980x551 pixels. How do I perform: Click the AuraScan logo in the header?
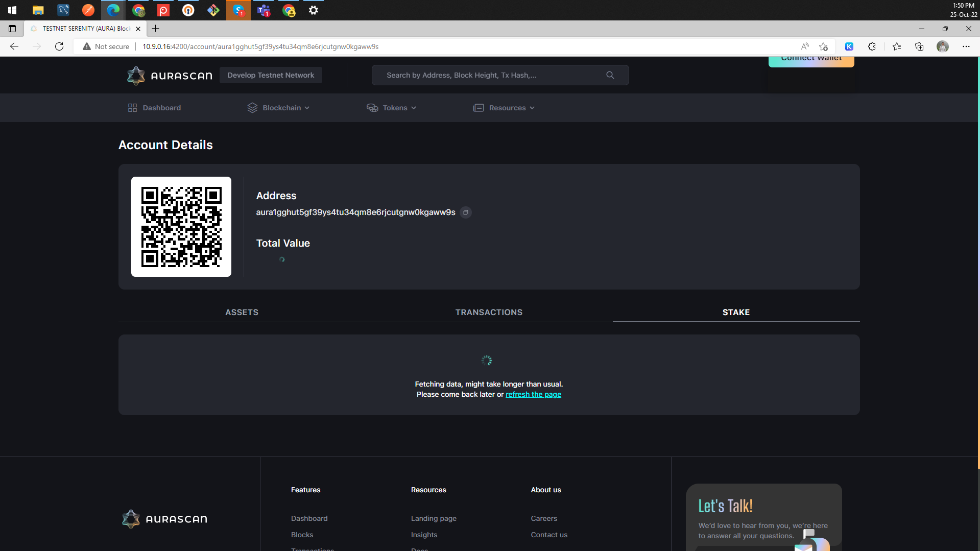pyautogui.click(x=169, y=75)
